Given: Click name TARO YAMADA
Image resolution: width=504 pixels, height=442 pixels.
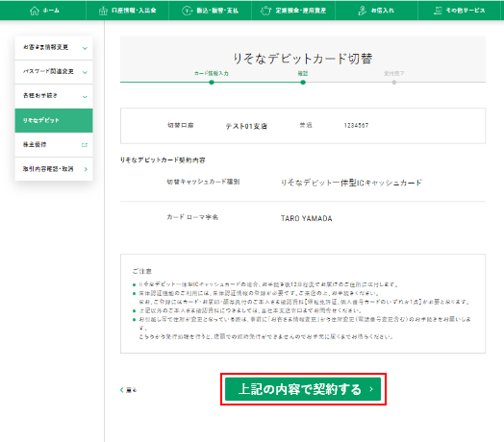Looking at the screenshot, I should 306,218.
